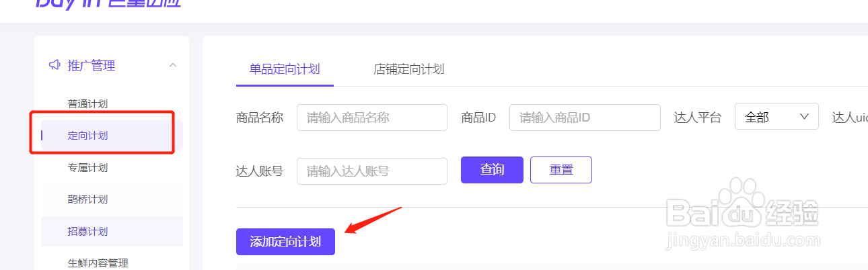
Task: Open the 达人平台 全部 dropdown
Action: tap(776, 117)
